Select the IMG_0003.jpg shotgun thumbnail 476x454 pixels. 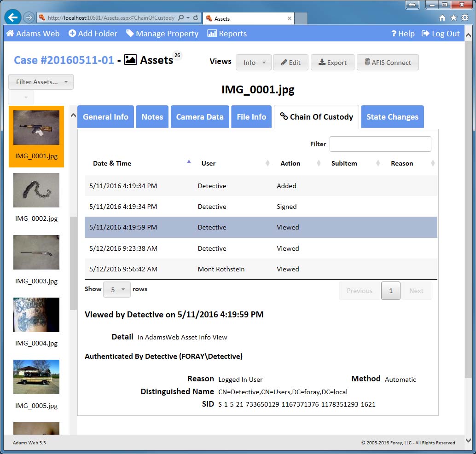tap(36, 253)
